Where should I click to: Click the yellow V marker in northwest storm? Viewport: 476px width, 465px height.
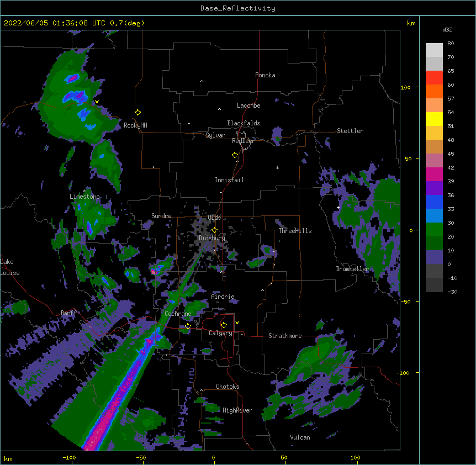coord(97,102)
